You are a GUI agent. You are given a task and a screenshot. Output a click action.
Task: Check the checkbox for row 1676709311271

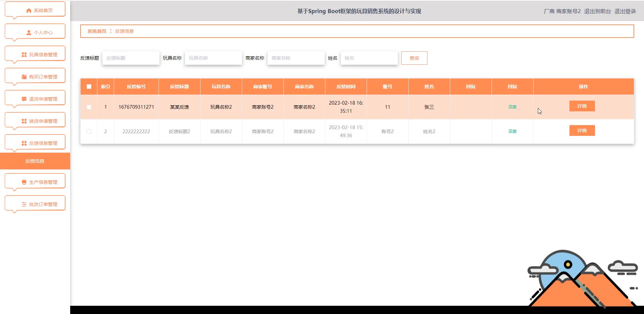click(89, 107)
